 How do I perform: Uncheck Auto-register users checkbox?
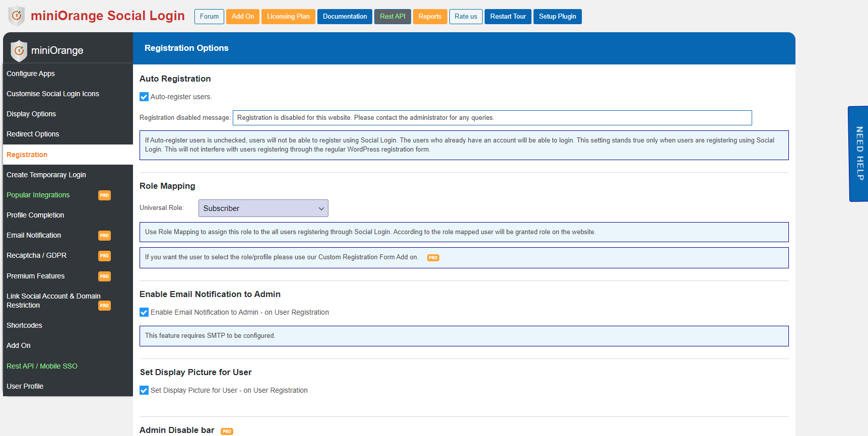pos(144,97)
